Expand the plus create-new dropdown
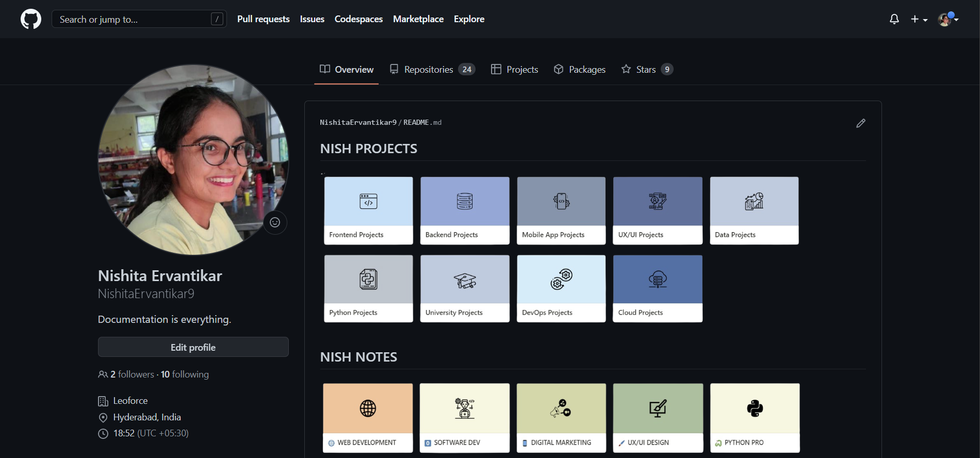The height and width of the screenshot is (458, 980). tap(919, 19)
